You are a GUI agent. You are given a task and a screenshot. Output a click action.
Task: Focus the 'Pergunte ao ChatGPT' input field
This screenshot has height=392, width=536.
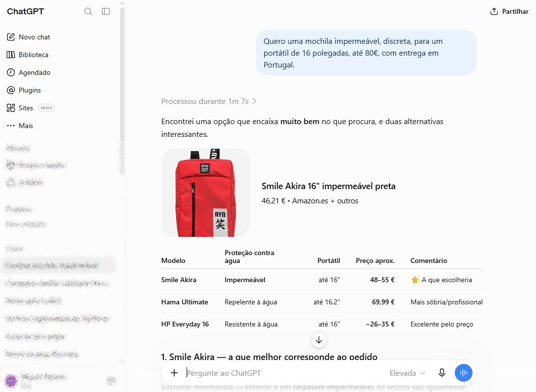[x=284, y=373]
